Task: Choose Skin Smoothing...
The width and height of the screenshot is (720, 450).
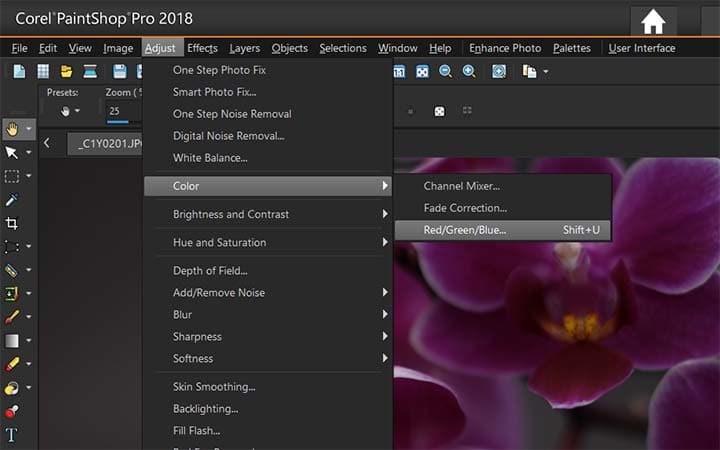Action: (x=268, y=387)
